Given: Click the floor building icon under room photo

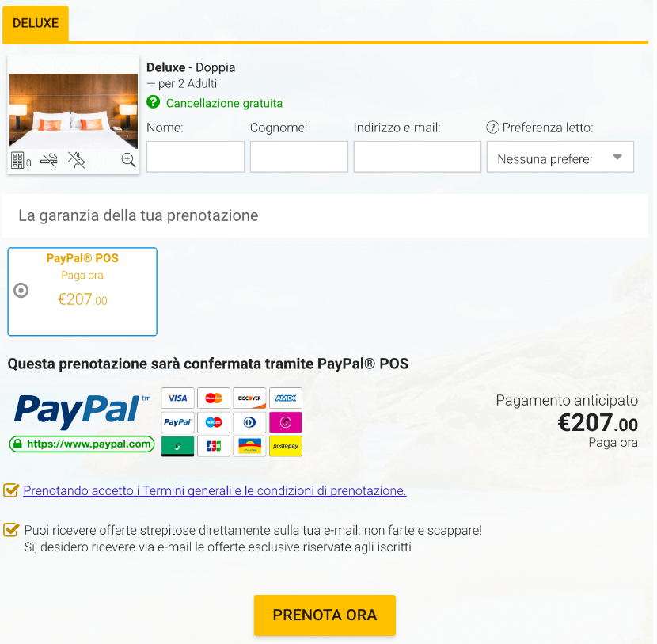Looking at the screenshot, I should [17, 160].
